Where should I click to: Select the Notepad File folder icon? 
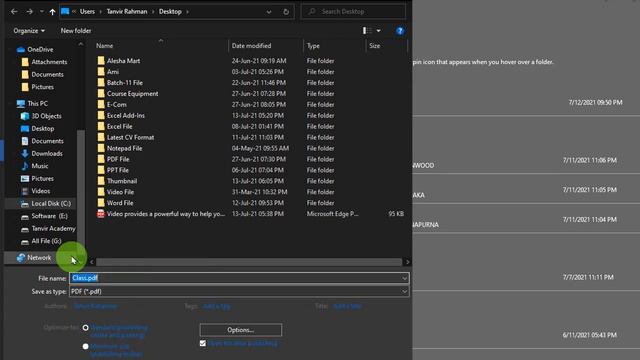pos(101,149)
